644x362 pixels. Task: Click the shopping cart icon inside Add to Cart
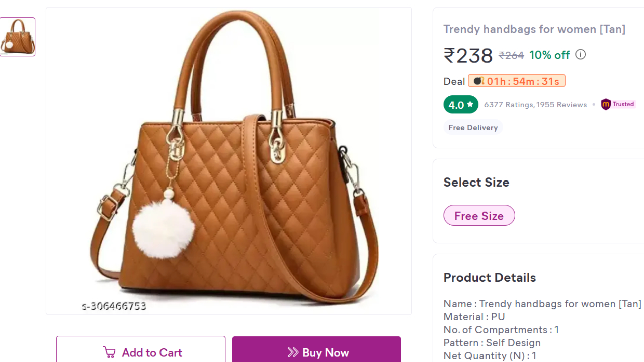click(x=109, y=352)
